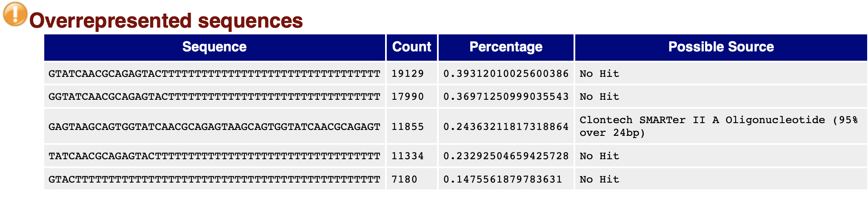Viewport: 868px width, 197px height.
Task: Click the Possible Source column header
Action: coord(721,47)
